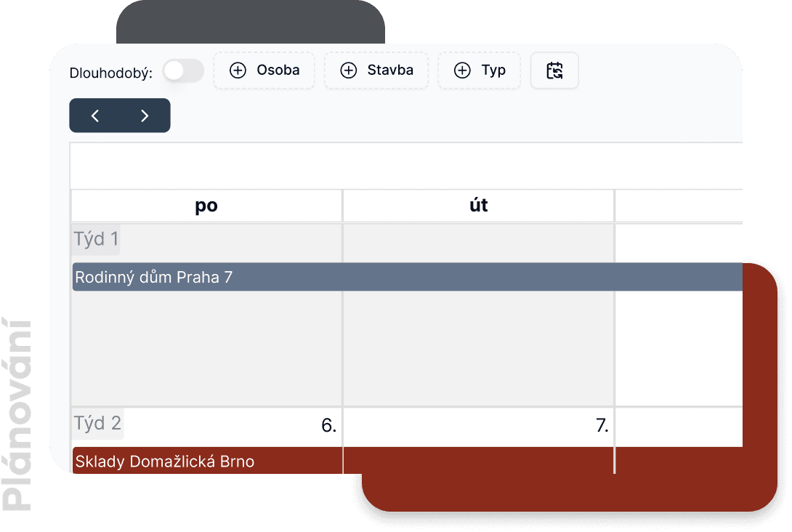The image size is (792, 532).
Task: Click the 'Týd 1' week label
Action: [x=97, y=239]
